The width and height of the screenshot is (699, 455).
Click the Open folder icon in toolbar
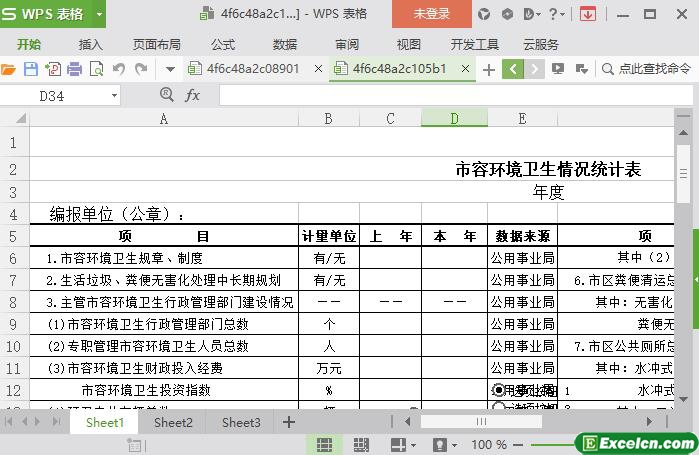[x=8, y=69]
